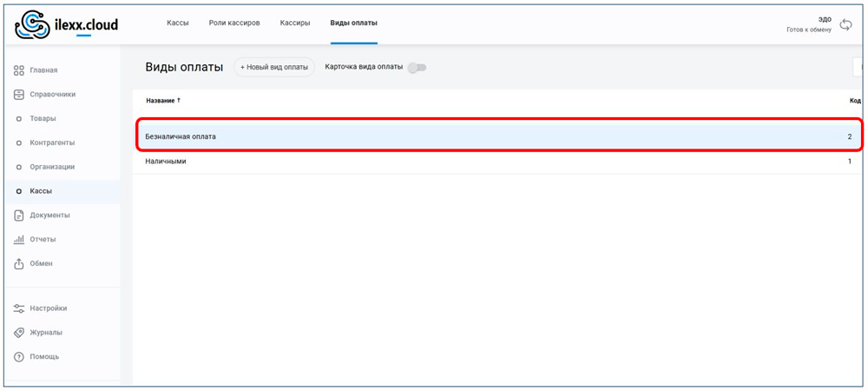Switch to the Кассы tab
Screen dimensions: 868x391
pyautogui.click(x=177, y=23)
